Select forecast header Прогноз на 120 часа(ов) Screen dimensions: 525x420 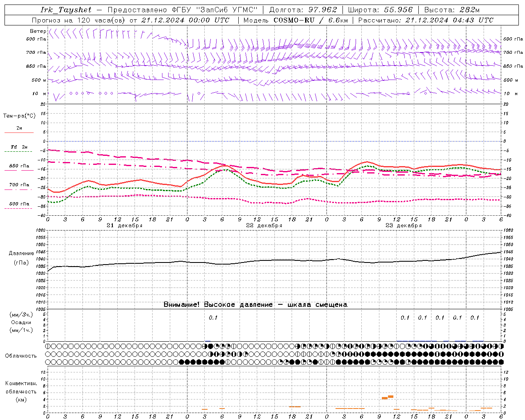[79, 20]
